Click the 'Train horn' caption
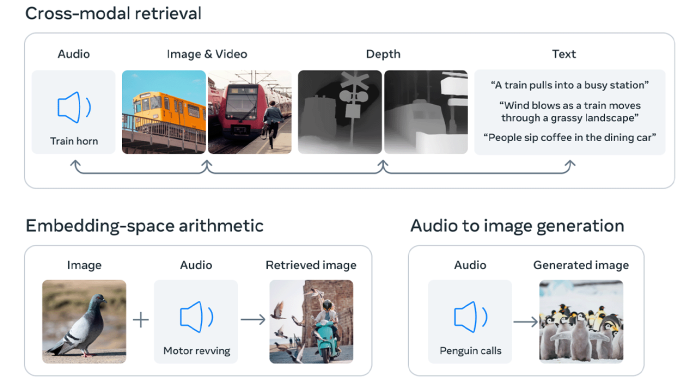Viewport: 696px width, 392px height. (x=74, y=141)
